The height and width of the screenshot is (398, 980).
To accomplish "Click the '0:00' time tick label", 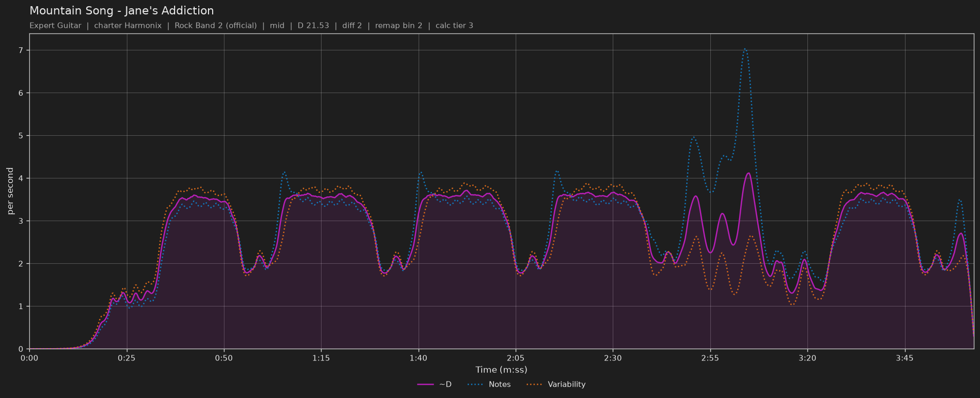I will point(29,358).
